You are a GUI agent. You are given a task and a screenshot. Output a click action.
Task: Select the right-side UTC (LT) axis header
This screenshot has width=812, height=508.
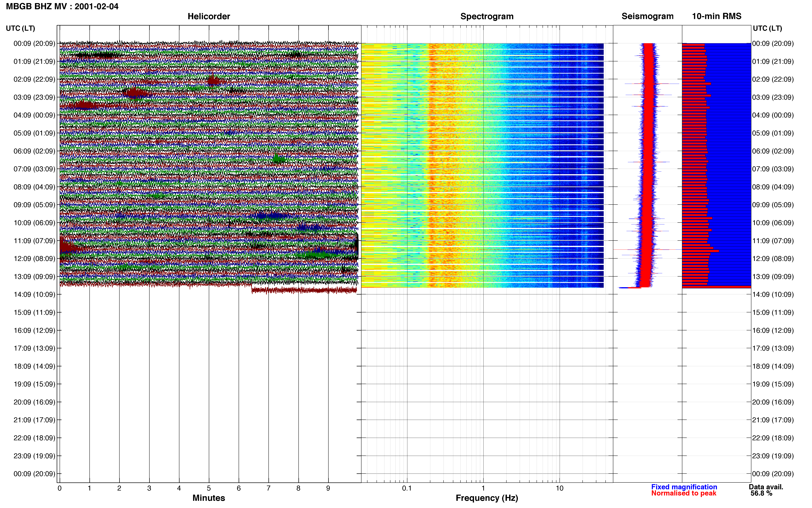pyautogui.click(x=767, y=28)
